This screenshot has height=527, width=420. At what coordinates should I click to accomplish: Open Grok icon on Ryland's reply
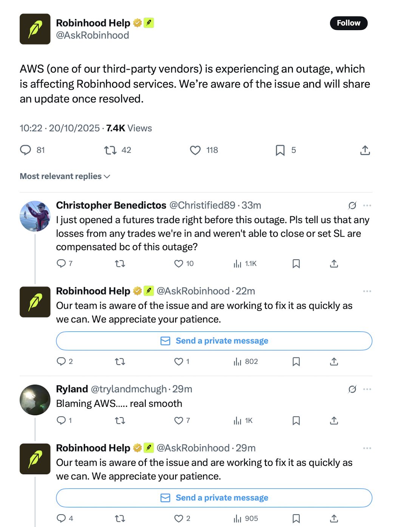(x=352, y=389)
